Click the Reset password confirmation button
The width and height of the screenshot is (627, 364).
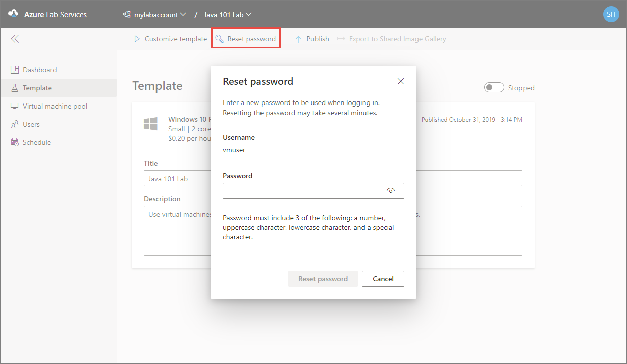(x=323, y=278)
